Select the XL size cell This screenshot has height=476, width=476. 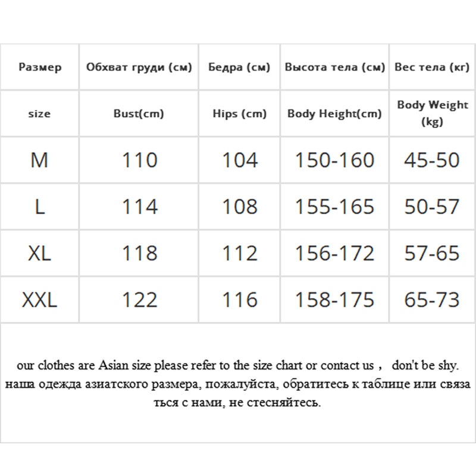click(39, 253)
